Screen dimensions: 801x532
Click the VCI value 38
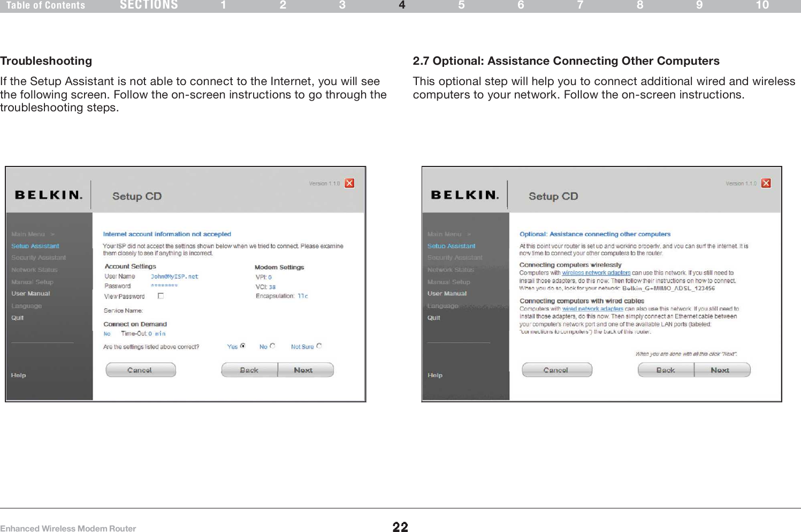pyautogui.click(x=272, y=287)
